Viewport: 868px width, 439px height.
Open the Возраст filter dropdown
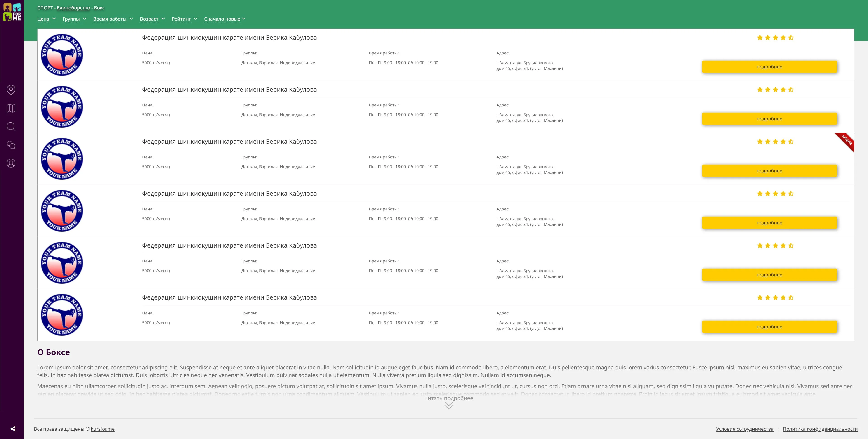152,19
